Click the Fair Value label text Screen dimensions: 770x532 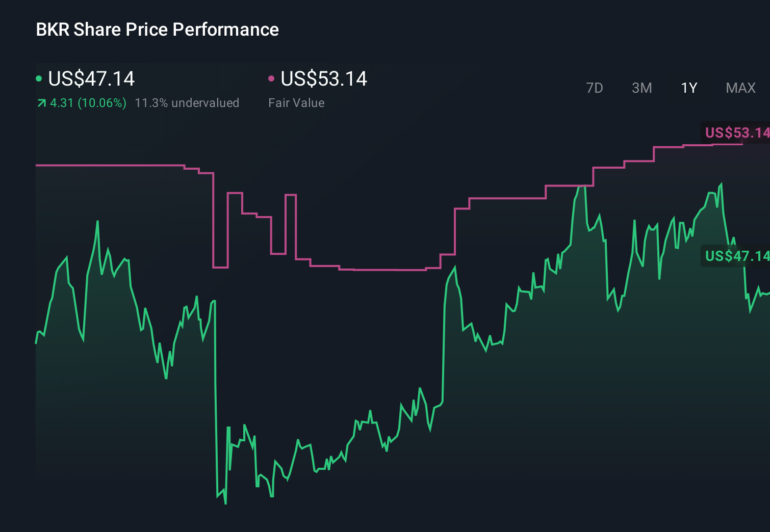[x=296, y=102]
